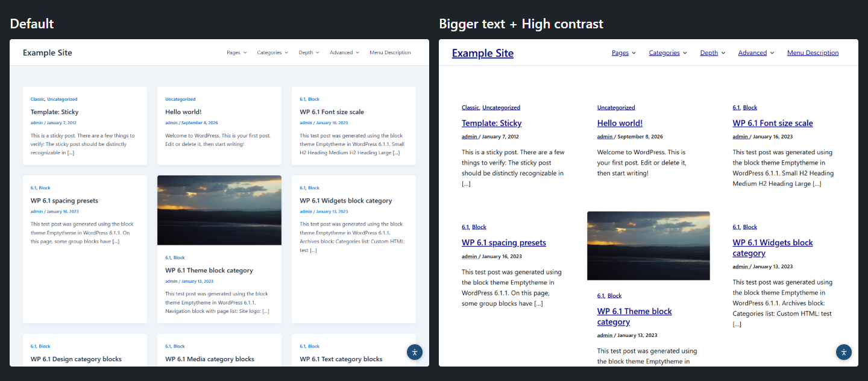Image resolution: width=868 pixels, height=381 pixels.
Task: Click admin author under underlined Template: Sticky title
Action: point(470,136)
